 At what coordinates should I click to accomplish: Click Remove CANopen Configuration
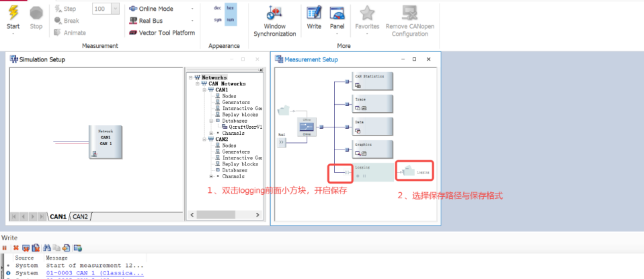[x=410, y=21]
